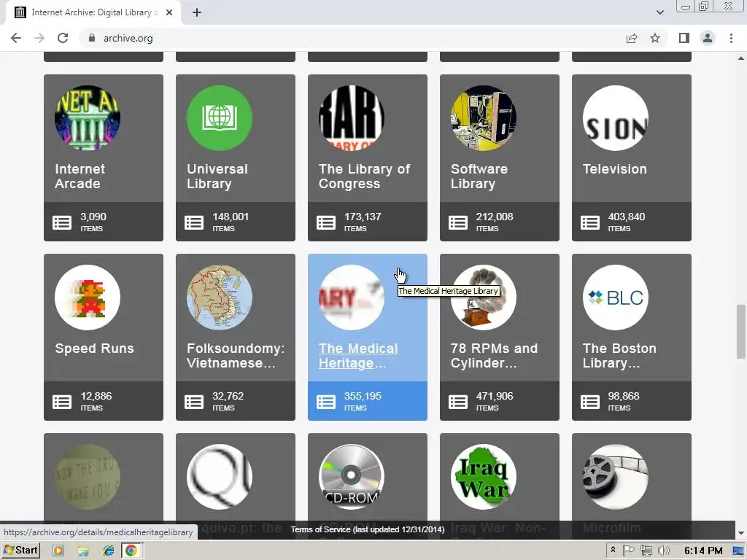The height and width of the screenshot is (560, 747).
Task: Click the list icon beside 471,906 items
Action: pyautogui.click(x=458, y=402)
